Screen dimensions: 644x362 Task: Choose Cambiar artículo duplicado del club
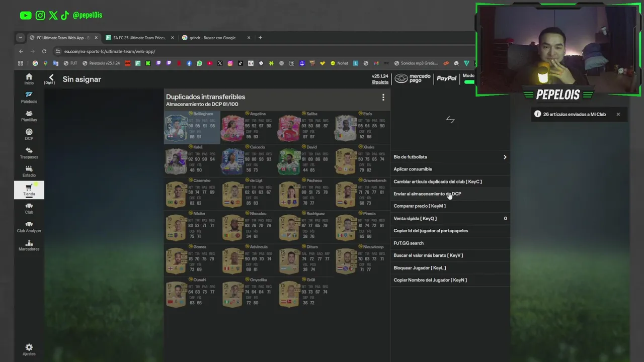(x=450, y=182)
